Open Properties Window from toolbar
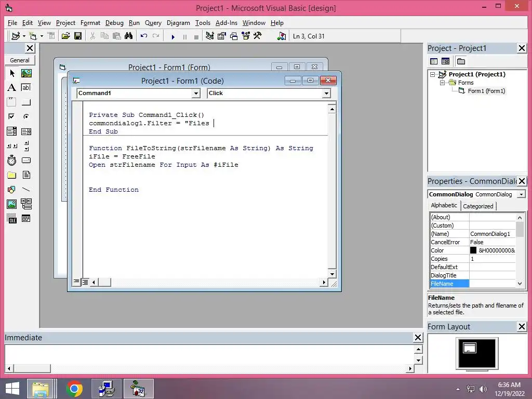Screen dimensions: 532x399 [222, 36]
